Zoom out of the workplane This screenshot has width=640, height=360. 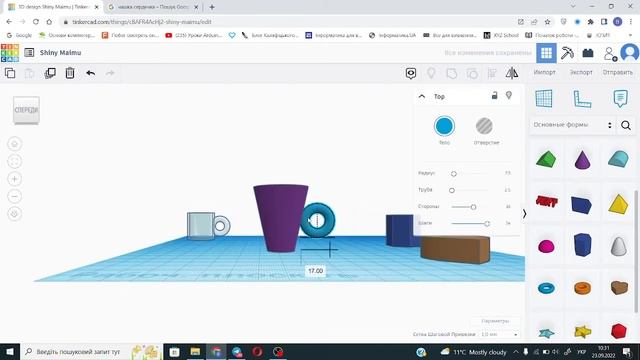(15, 196)
